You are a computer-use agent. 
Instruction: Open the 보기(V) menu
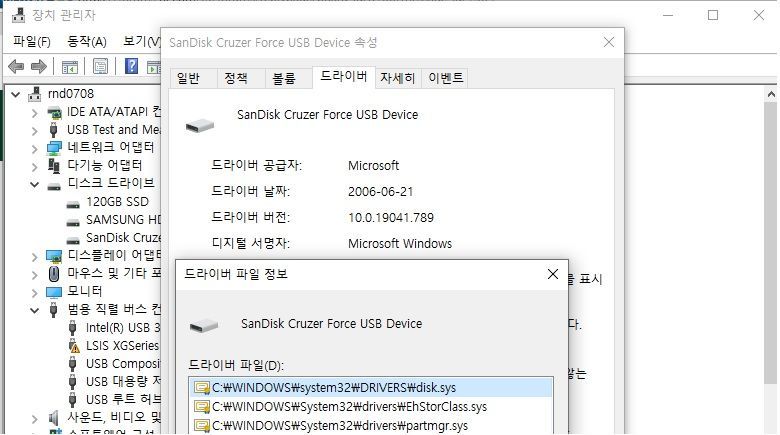(141, 41)
